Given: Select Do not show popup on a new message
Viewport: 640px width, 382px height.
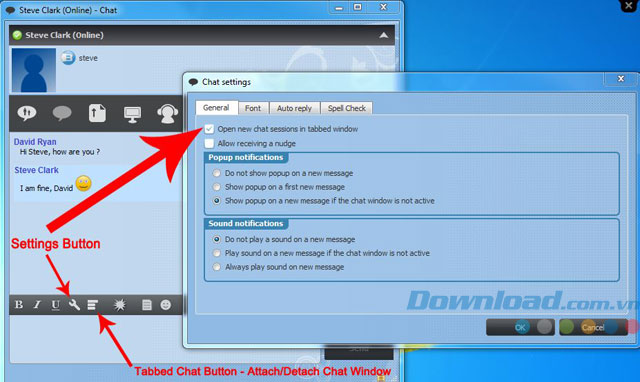Looking at the screenshot, I should pos(216,173).
